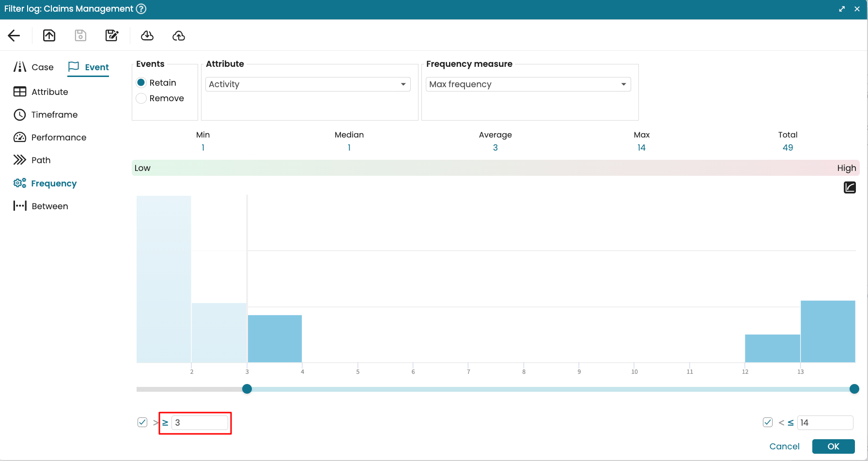Click the cloud download icon
This screenshot has height=461, width=868.
coord(147,35)
